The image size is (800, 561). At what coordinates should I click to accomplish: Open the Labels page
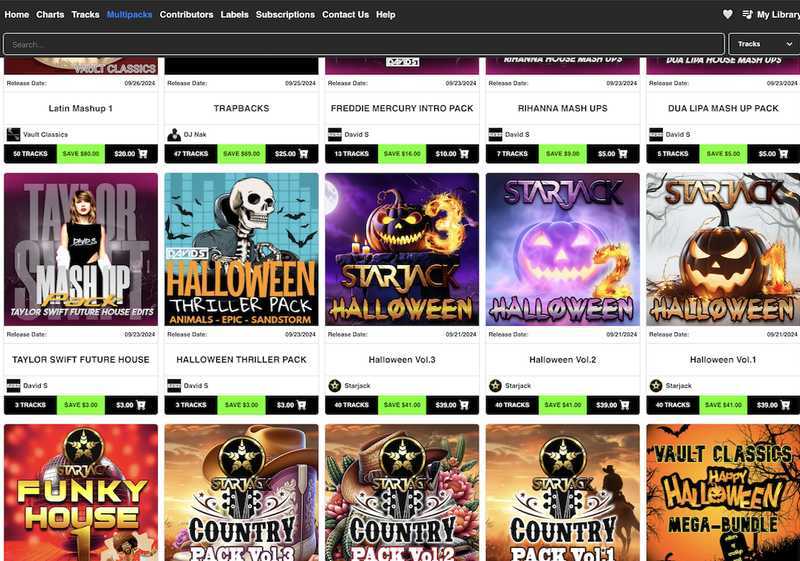click(234, 14)
